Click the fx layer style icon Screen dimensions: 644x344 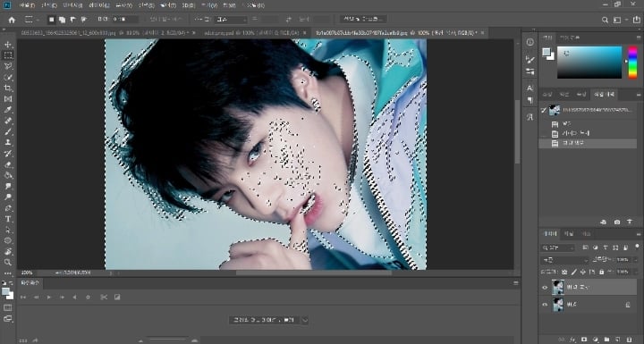(x=572, y=340)
